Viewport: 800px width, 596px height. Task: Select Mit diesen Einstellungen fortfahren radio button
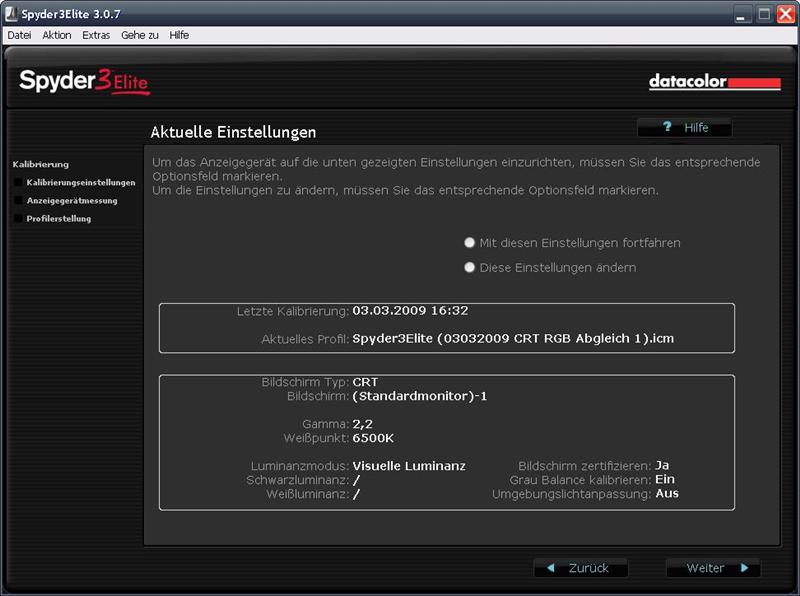tap(469, 242)
